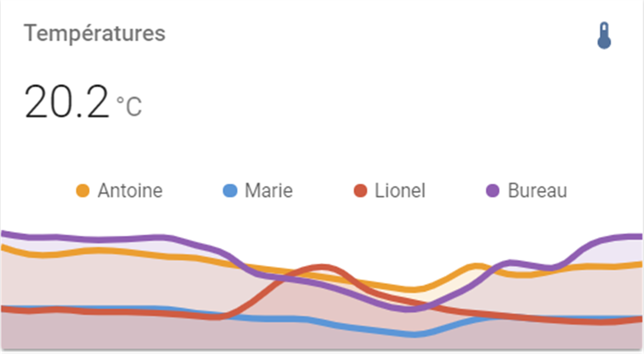This screenshot has width=644, height=354.
Task: Click the Températures card title
Action: [x=94, y=34]
